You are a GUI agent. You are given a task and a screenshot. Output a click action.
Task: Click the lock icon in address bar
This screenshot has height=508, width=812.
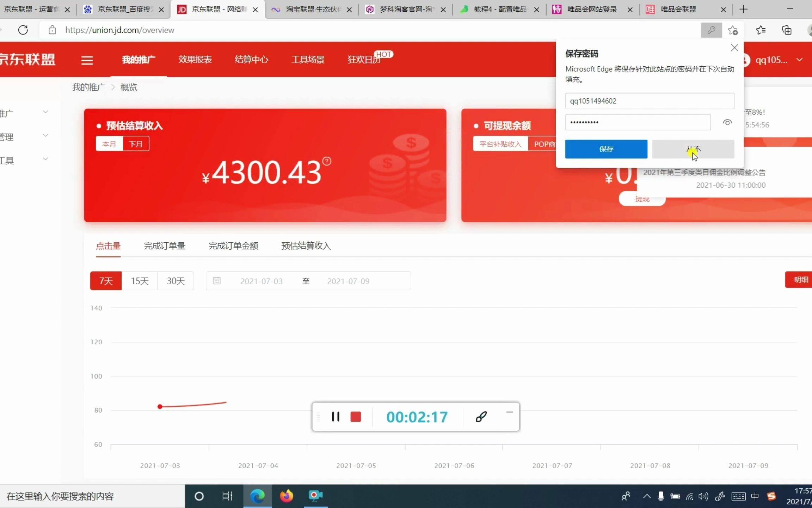[x=52, y=30]
